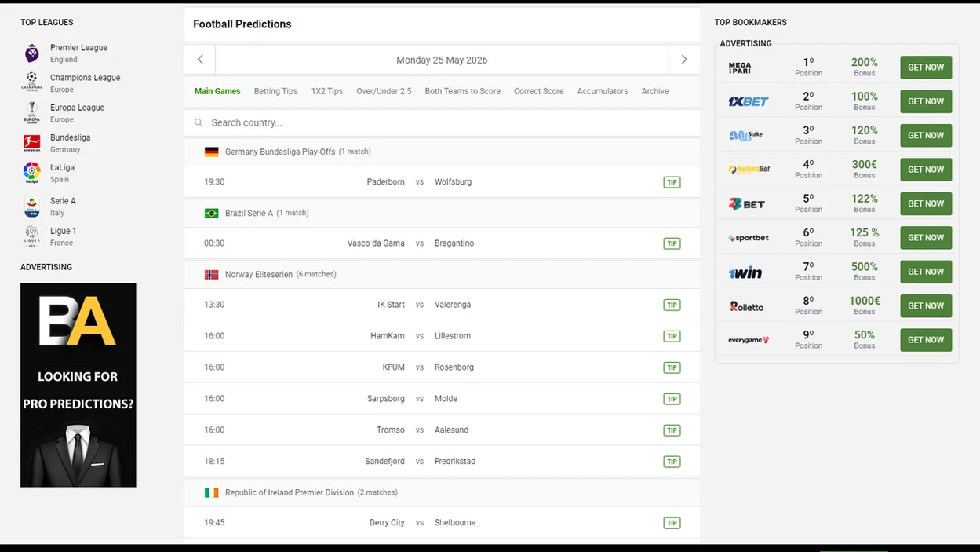Open TIP for Sarpsborg vs Molde
The height and width of the screenshot is (552, 980).
[672, 399]
